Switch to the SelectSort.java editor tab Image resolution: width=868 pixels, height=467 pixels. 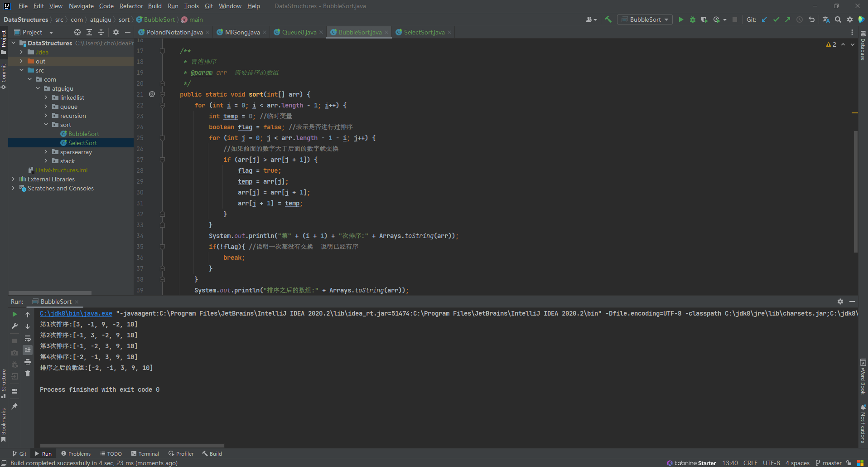tap(424, 32)
